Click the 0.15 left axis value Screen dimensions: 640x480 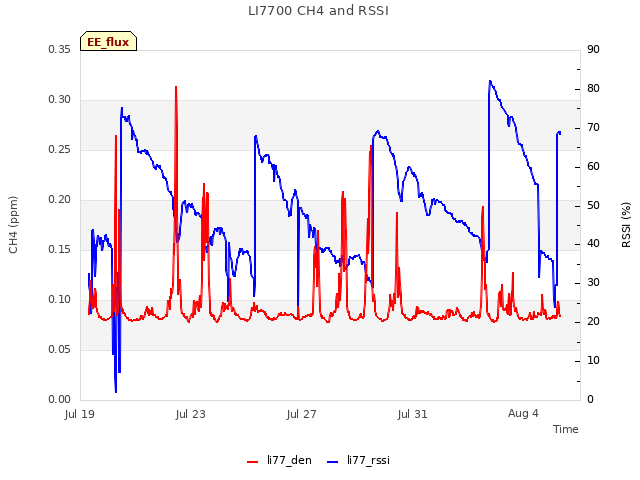tap(60, 249)
